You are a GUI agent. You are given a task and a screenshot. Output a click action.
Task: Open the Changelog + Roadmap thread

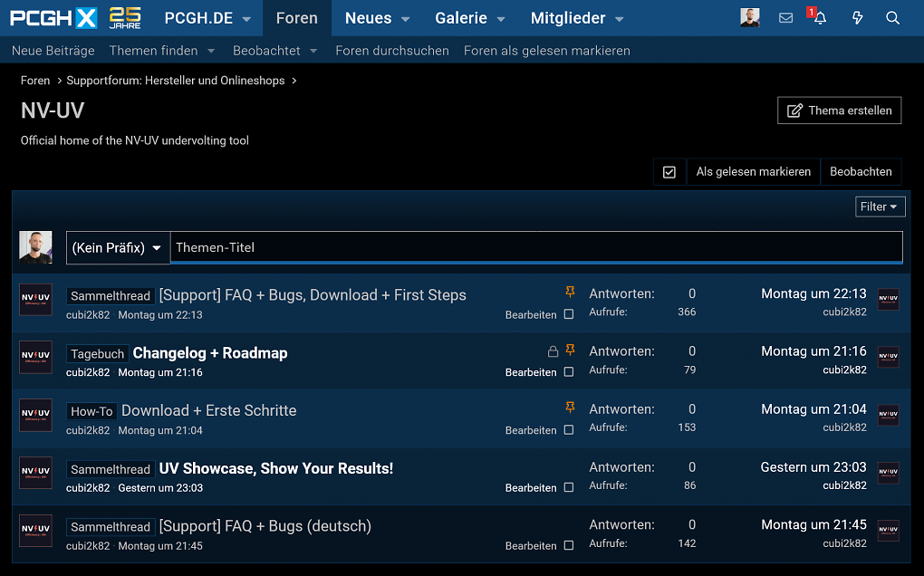pos(210,353)
